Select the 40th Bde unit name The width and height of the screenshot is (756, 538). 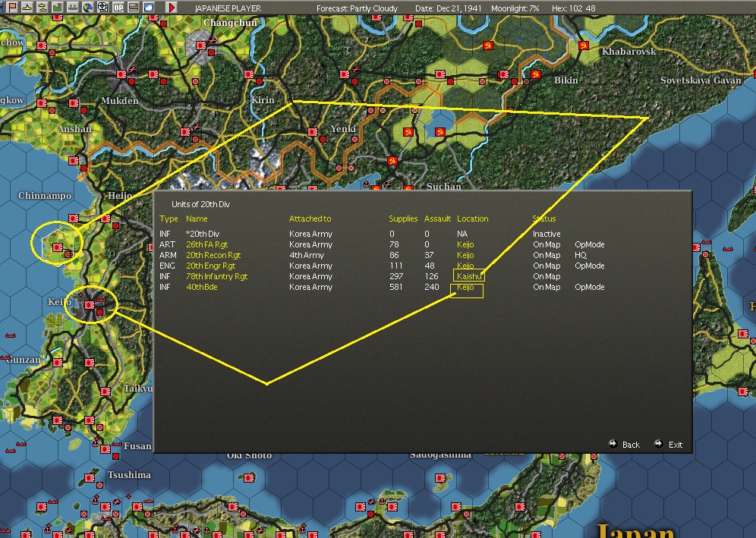point(202,287)
